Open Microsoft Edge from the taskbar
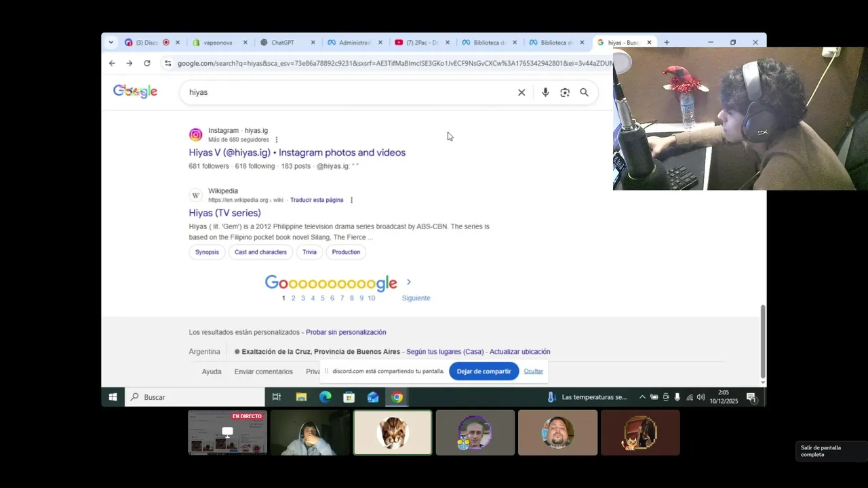This screenshot has height=488, width=868. [x=325, y=397]
